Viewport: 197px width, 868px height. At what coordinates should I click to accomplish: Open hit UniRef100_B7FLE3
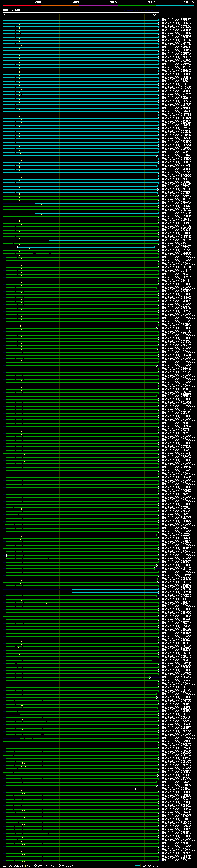177,20
